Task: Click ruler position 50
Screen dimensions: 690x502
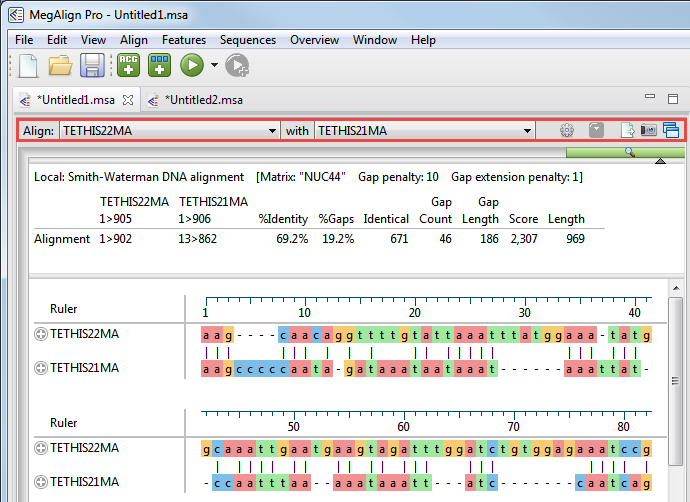Action: coord(294,427)
